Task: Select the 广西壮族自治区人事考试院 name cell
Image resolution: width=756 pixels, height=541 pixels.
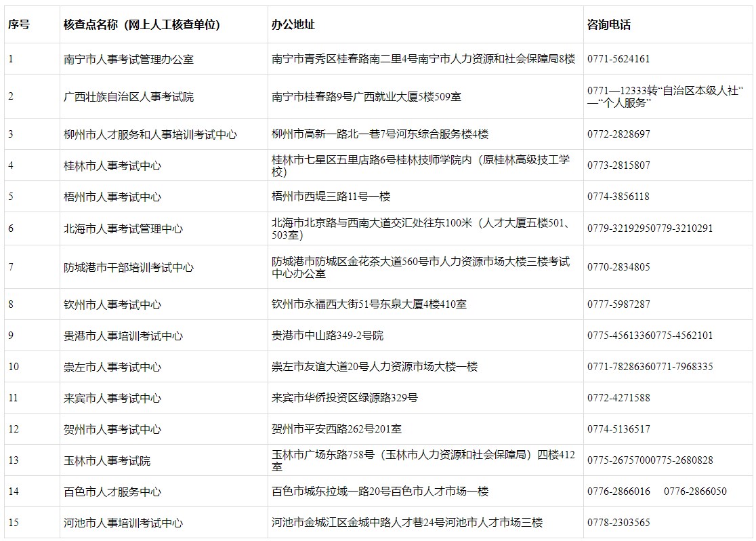Action: pyautogui.click(x=129, y=97)
